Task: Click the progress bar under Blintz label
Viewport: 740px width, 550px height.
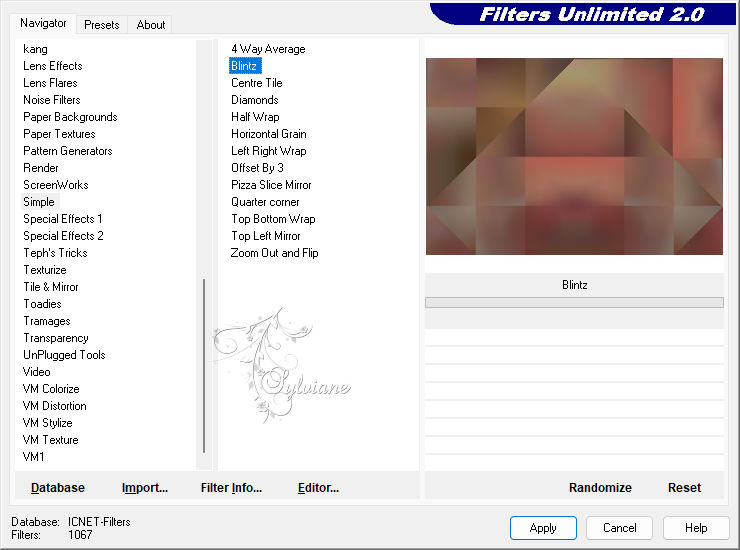Action: click(x=574, y=302)
